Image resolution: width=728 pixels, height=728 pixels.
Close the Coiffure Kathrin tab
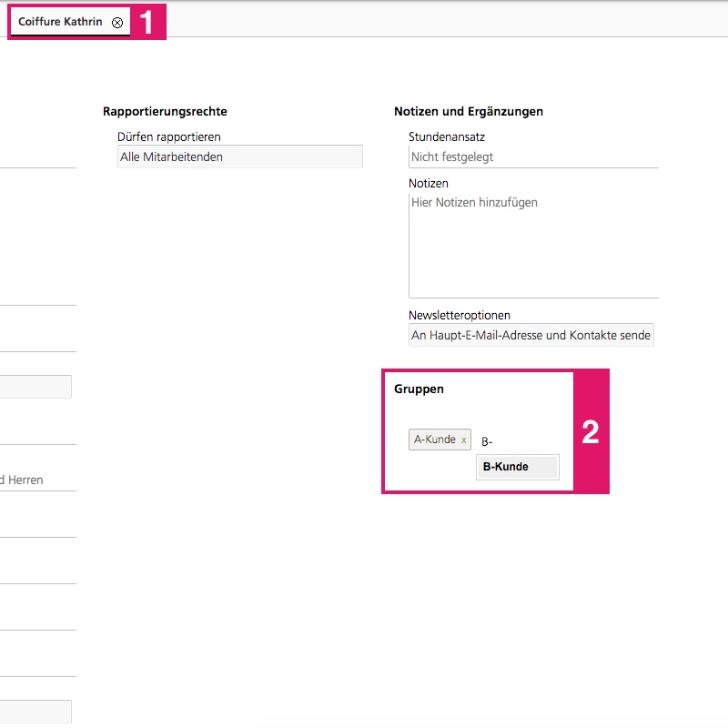pyautogui.click(x=117, y=23)
